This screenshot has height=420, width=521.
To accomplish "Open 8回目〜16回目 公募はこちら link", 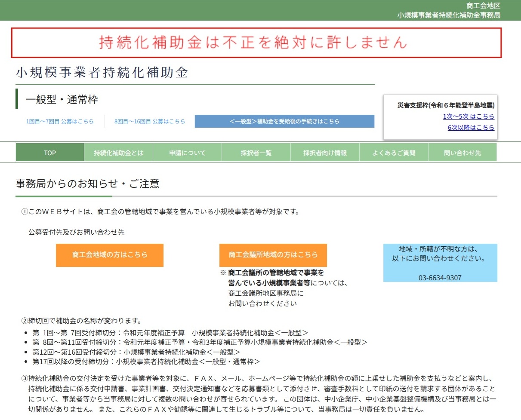I will click(150, 121).
